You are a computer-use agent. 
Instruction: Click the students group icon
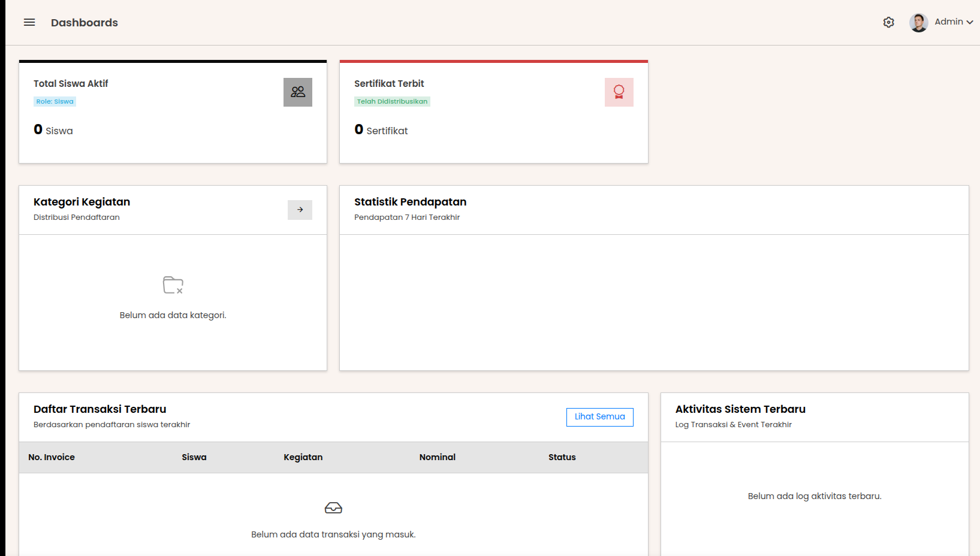[x=298, y=92]
